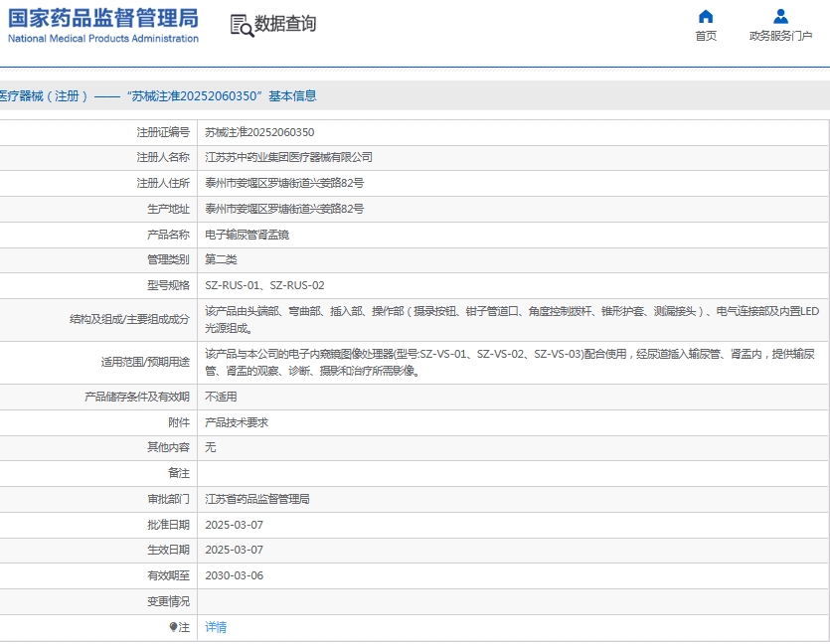Click the 管理类别 label
Screen dimensions: 830x644
[168, 259]
